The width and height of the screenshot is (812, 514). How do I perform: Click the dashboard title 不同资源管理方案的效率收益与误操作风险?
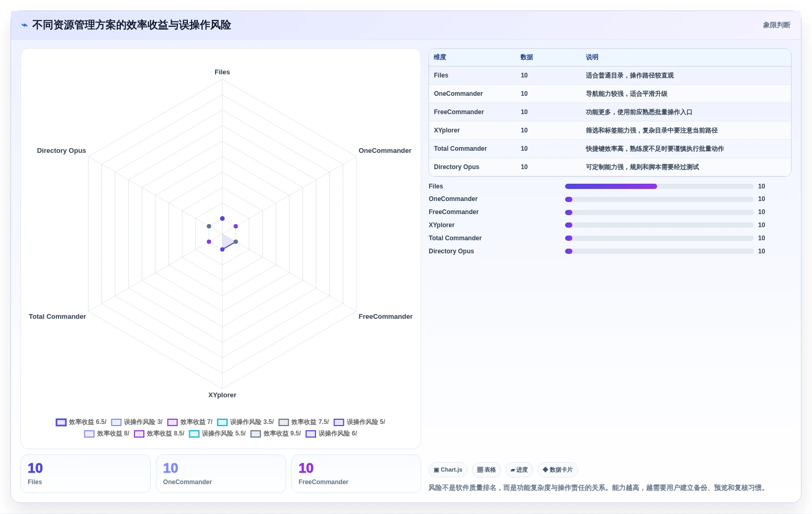[131, 25]
